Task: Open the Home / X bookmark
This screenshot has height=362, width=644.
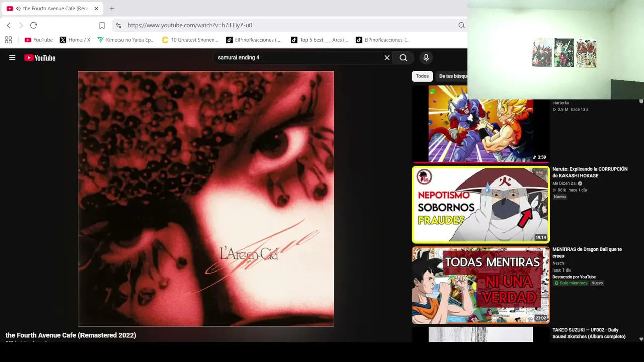Action: 75,40
